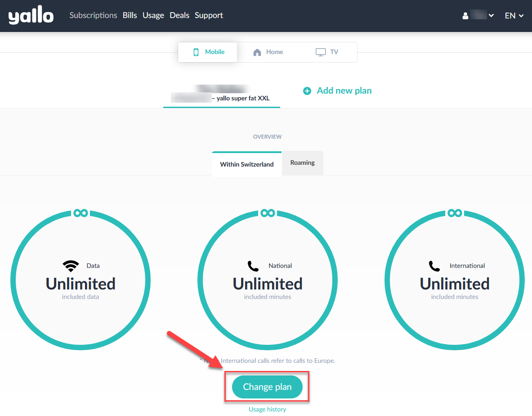The image size is (532, 416).
Task: Click the 'included data' text
Action: [x=80, y=297]
